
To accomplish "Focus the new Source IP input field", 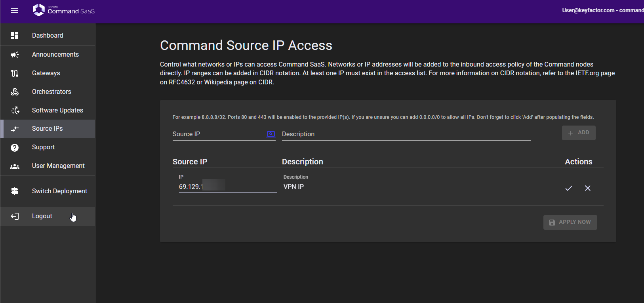I will tap(218, 134).
